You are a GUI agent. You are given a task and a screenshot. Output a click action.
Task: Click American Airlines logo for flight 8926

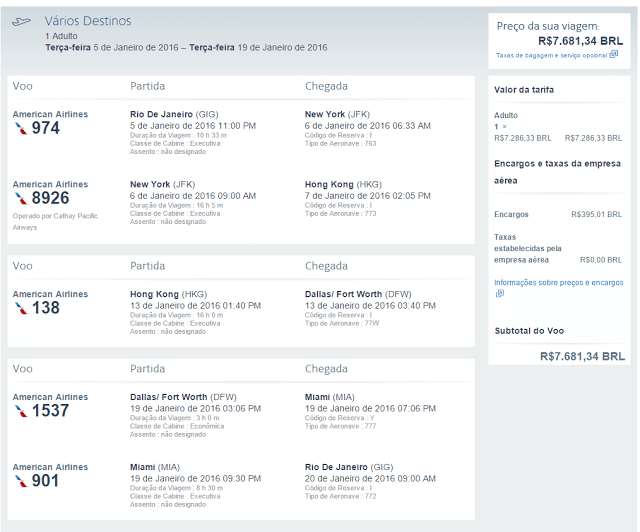(x=21, y=198)
